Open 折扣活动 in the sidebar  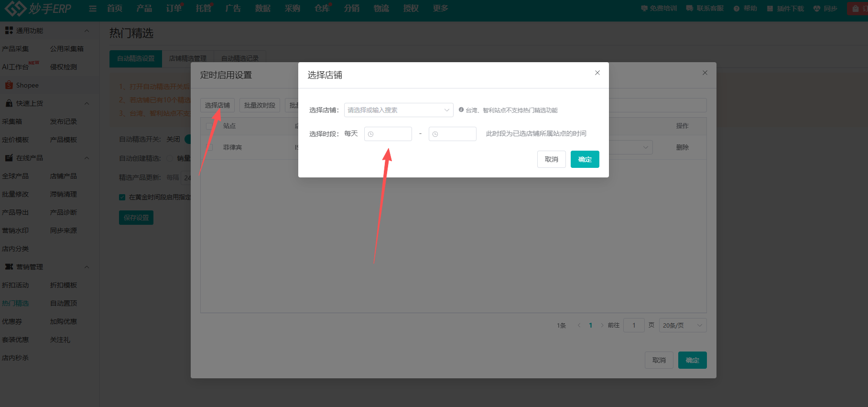(x=15, y=285)
